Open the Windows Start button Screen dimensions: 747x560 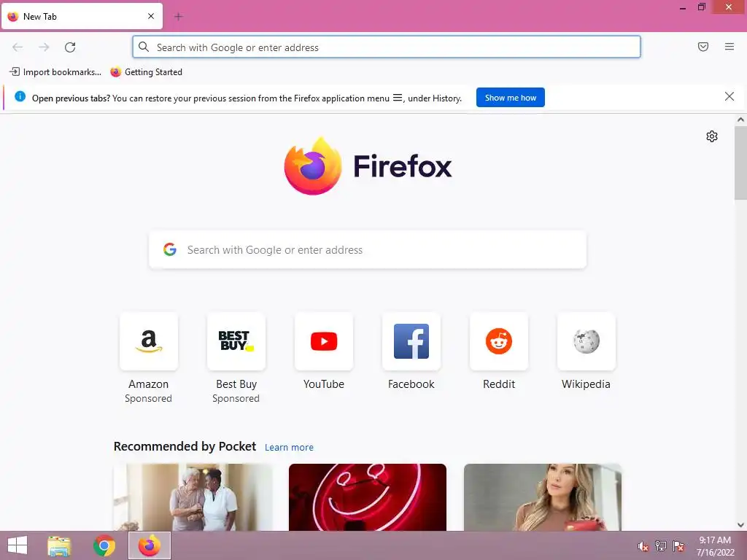point(18,545)
